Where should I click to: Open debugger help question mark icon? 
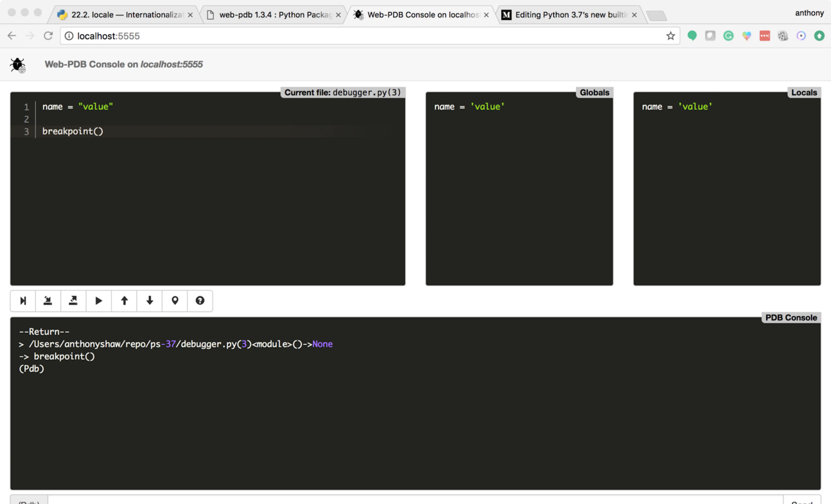(200, 300)
